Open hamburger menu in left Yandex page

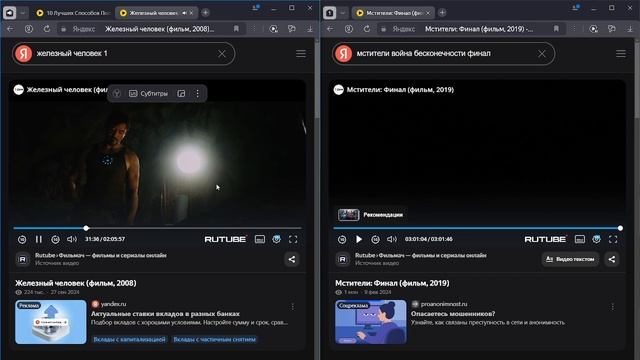pos(301,53)
